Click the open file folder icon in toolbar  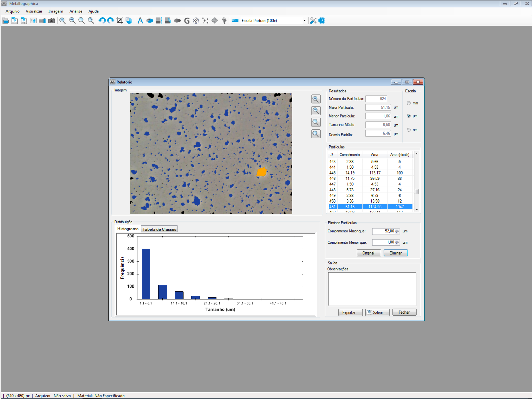[5, 21]
